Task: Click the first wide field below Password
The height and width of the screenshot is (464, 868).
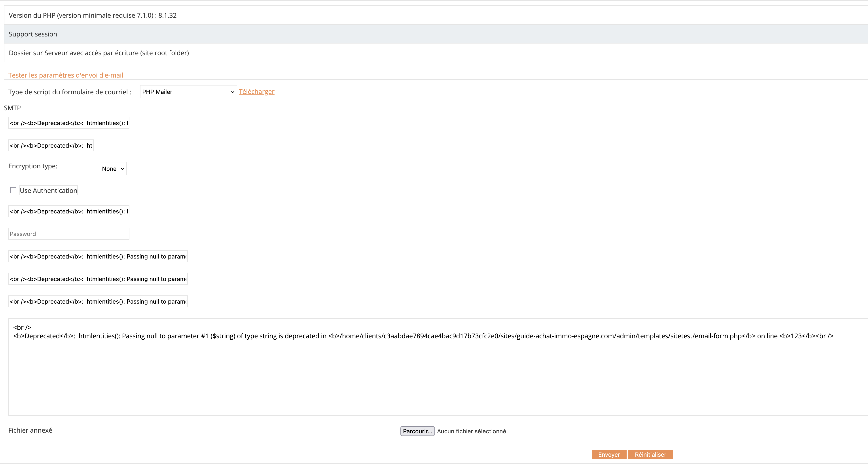Action: (x=98, y=256)
